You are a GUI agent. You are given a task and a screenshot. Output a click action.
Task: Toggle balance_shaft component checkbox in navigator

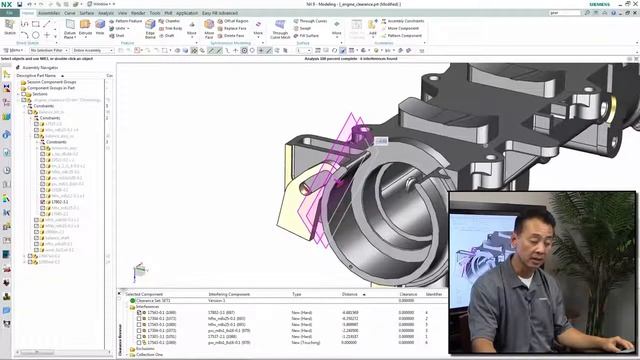pos(36,238)
